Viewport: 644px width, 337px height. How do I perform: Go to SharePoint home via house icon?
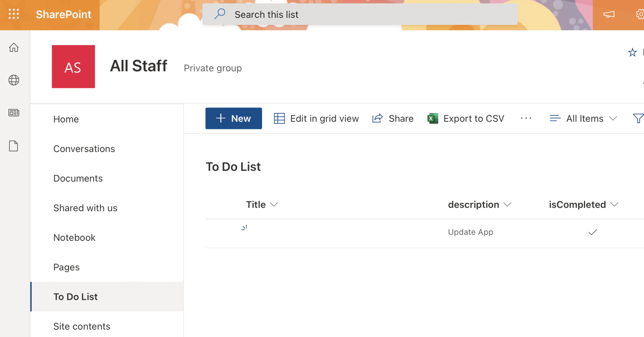pyautogui.click(x=14, y=47)
